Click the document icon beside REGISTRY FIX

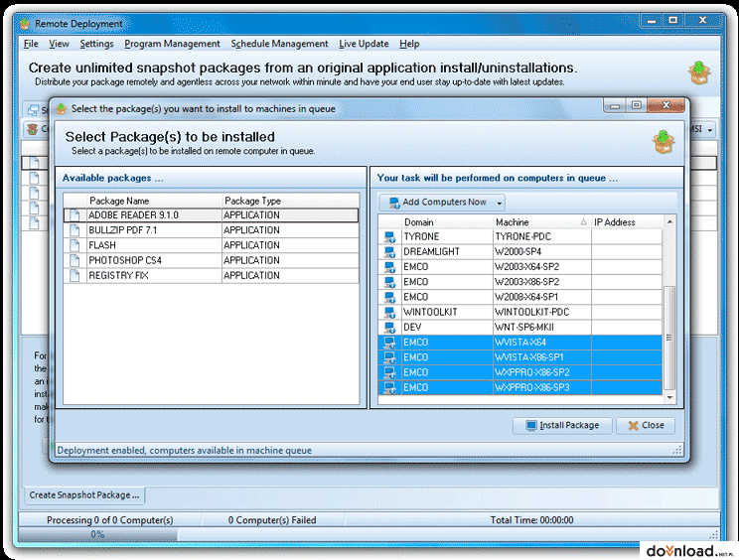(74, 275)
